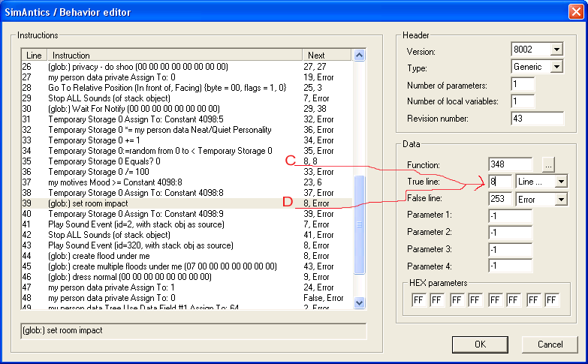
Task: Click the scroll down arrow of instruction list
Action: pos(359,302)
